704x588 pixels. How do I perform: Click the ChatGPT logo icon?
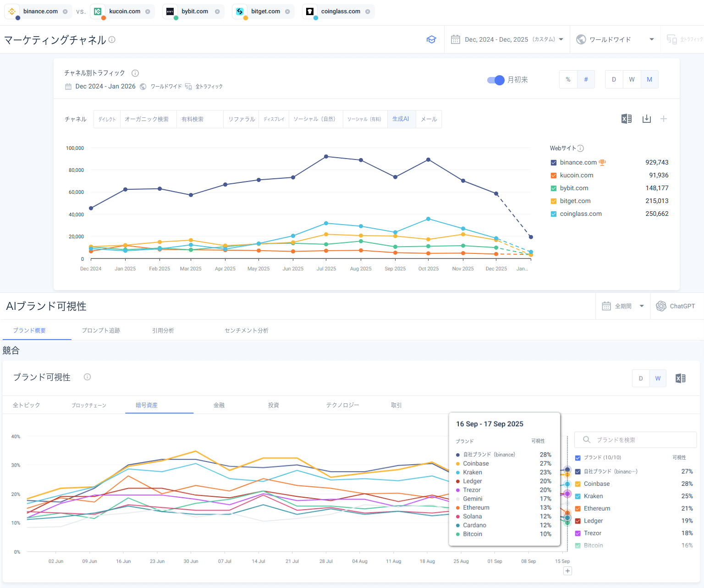661,306
